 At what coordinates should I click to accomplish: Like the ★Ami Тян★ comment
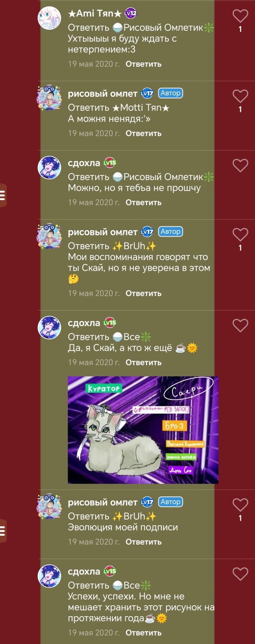click(240, 16)
